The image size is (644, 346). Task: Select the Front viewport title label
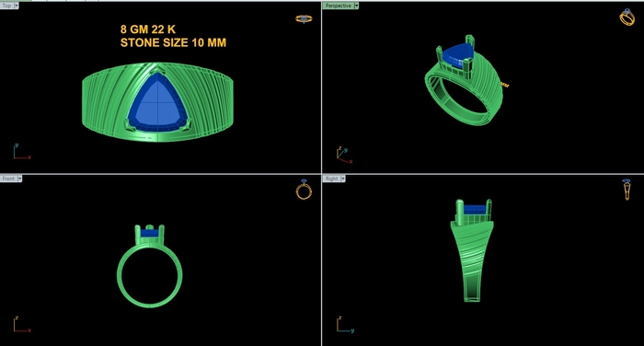click(x=8, y=179)
